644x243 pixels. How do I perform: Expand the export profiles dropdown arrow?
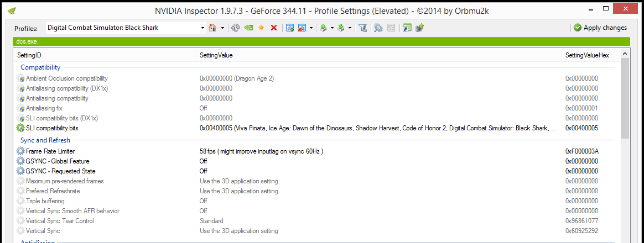[332, 28]
